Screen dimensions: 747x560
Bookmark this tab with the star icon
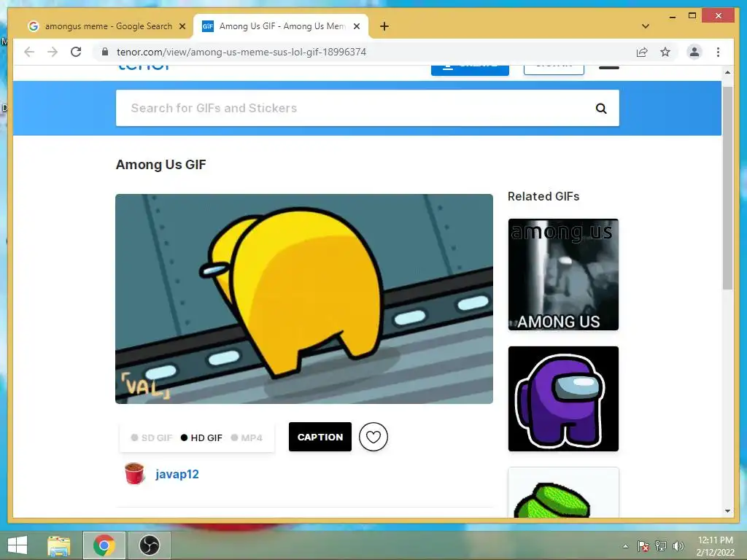pos(665,52)
